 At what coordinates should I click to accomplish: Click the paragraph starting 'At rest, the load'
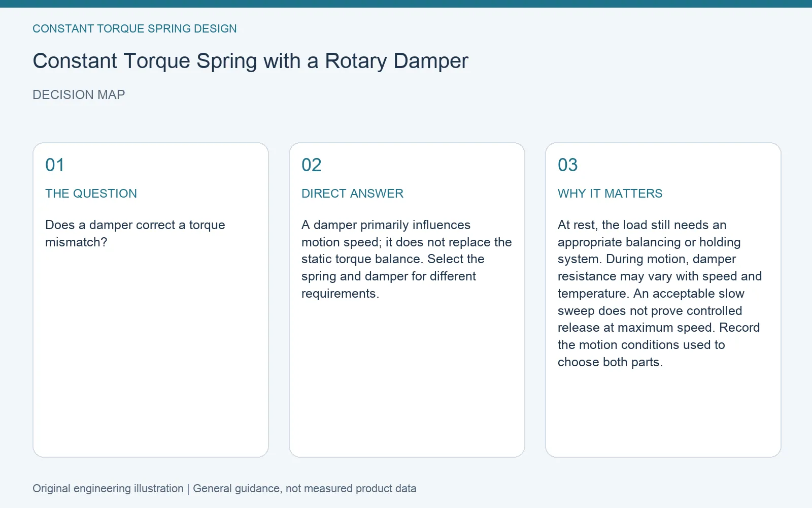(x=660, y=294)
